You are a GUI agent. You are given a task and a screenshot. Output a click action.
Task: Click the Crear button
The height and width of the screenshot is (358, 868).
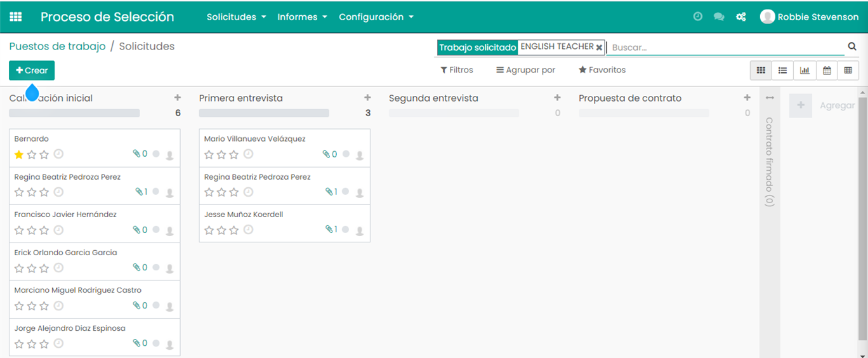click(32, 70)
